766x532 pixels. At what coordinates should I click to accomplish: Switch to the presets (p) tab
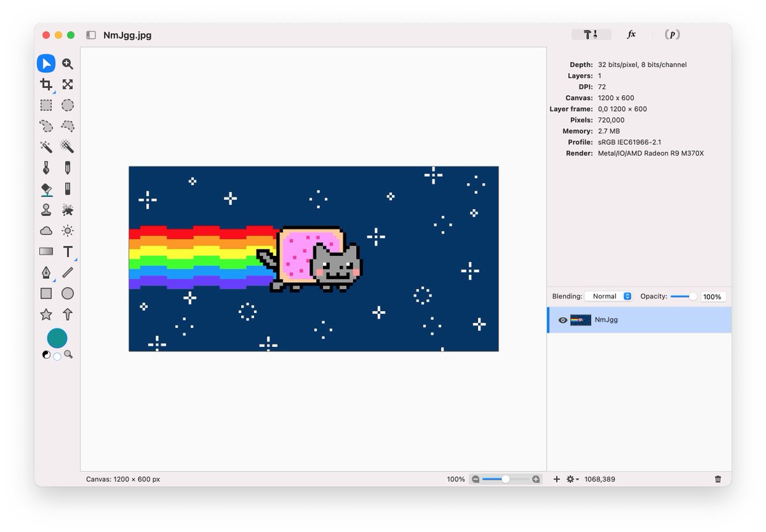click(672, 34)
